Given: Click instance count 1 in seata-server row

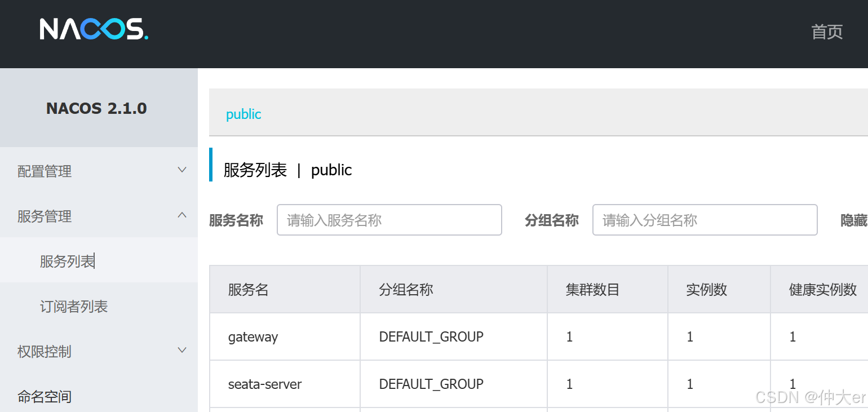Looking at the screenshot, I should pos(690,384).
